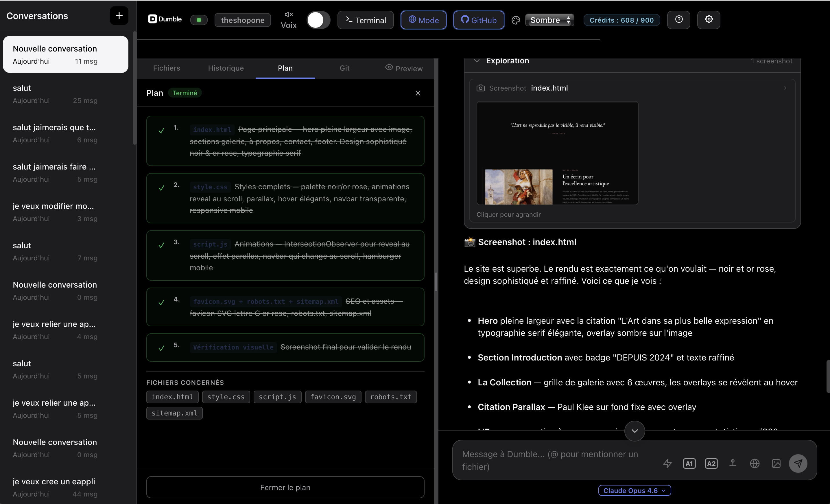Switch to the Fichiers tab

tap(166, 68)
